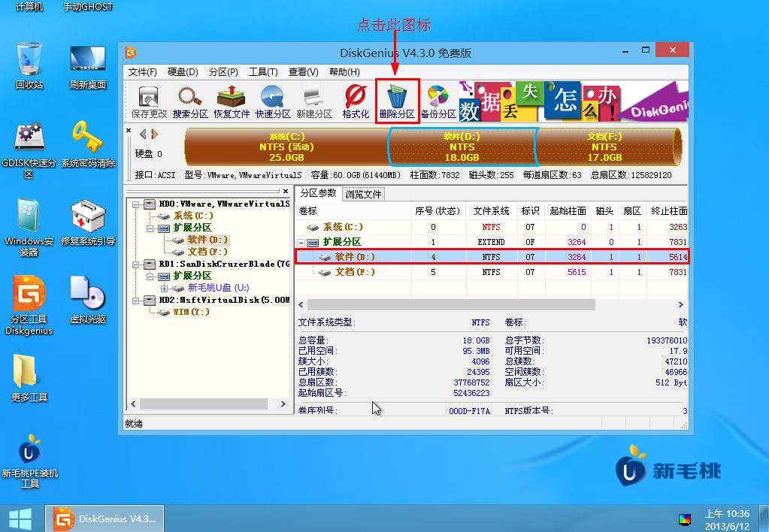Image resolution: width=769 pixels, height=532 pixels.
Task: Click the data-loss advertisement banner in toolbar
Action: click(574, 101)
